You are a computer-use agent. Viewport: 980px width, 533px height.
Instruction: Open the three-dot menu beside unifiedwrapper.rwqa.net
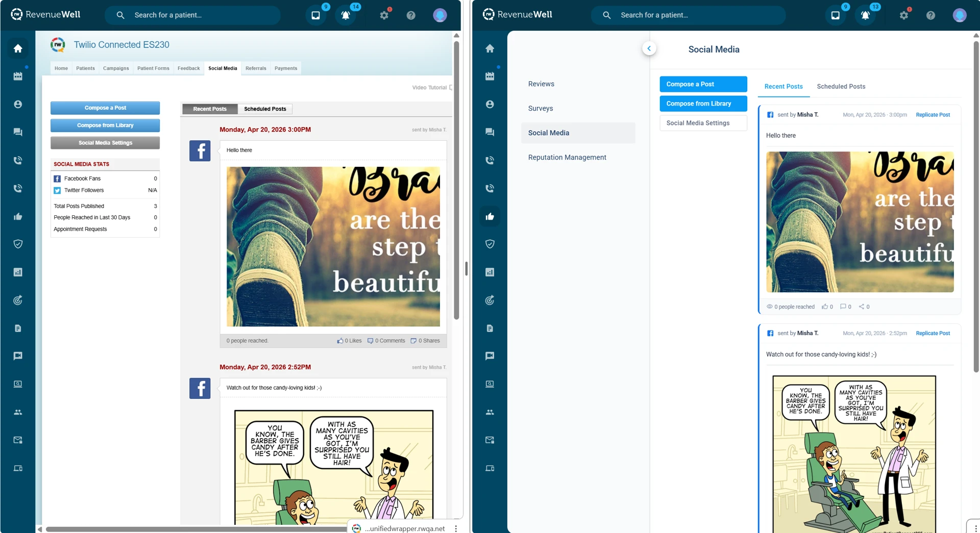coord(456,528)
